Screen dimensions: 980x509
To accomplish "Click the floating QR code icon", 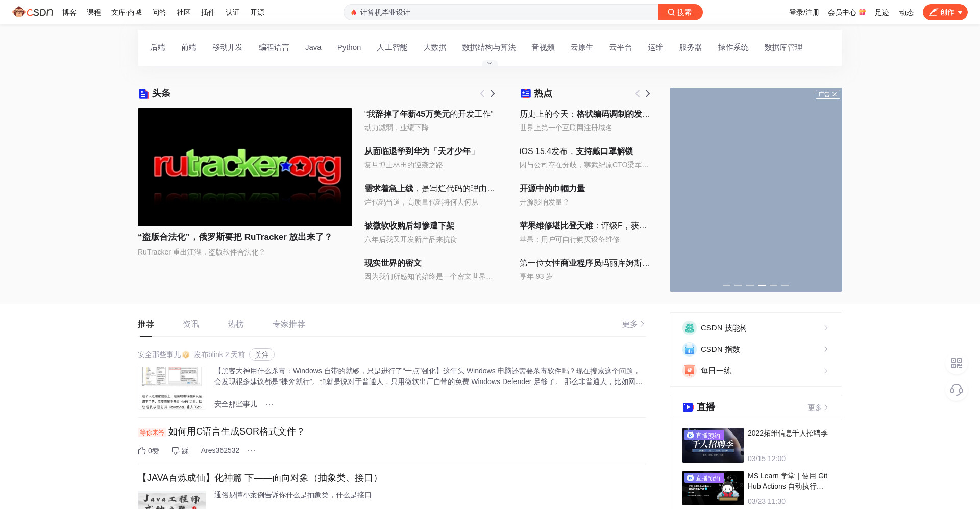I will point(957,363).
